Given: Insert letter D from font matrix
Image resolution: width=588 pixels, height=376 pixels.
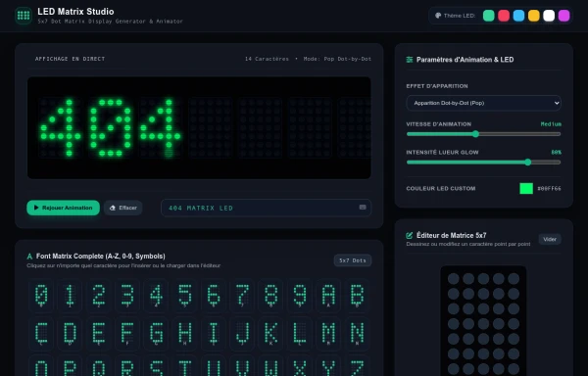Looking at the screenshot, I should (70, 334).
